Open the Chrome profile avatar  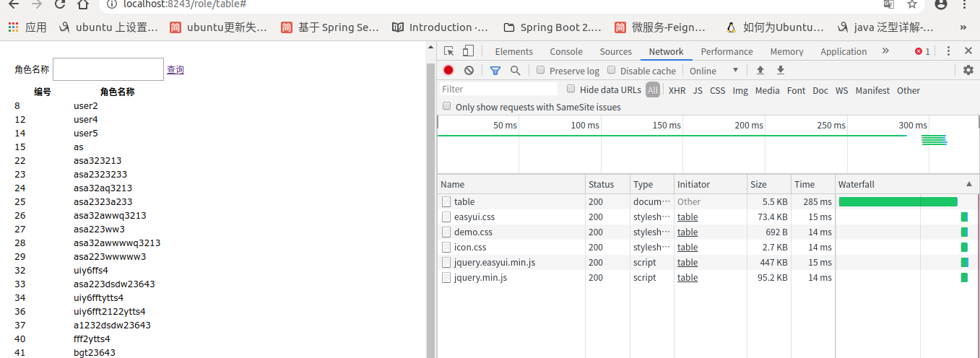pos(940,4)
